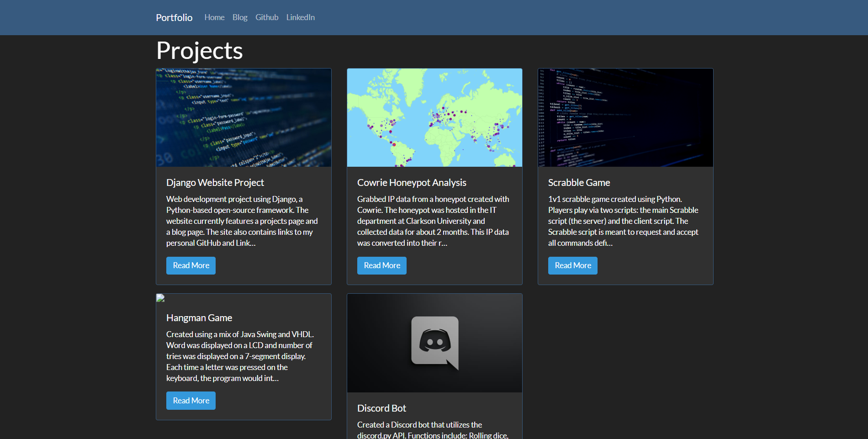Open the LinkedIn nav link
This screenshot has height=439, width=868.
(x=301, y=17)
